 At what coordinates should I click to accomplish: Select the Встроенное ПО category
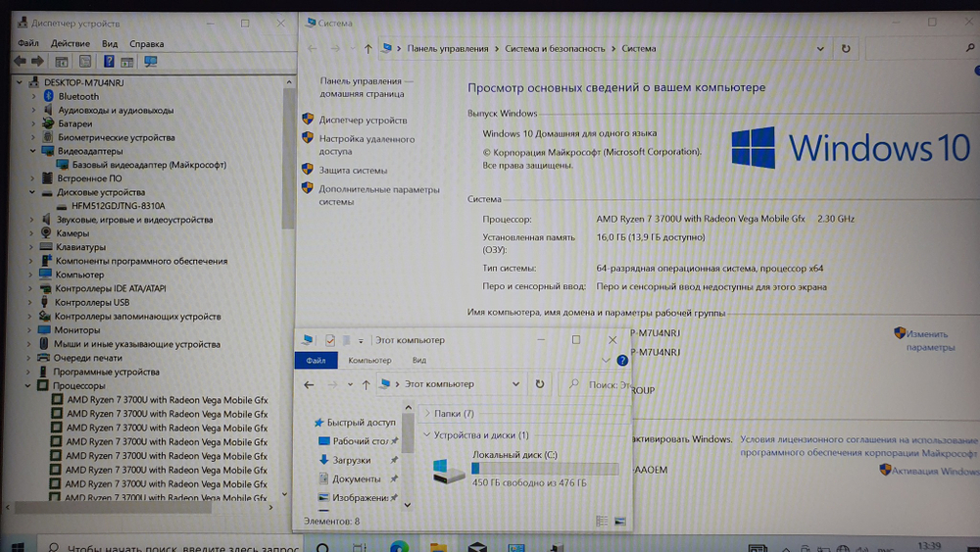pyautogui.click(x=89, y=178)
